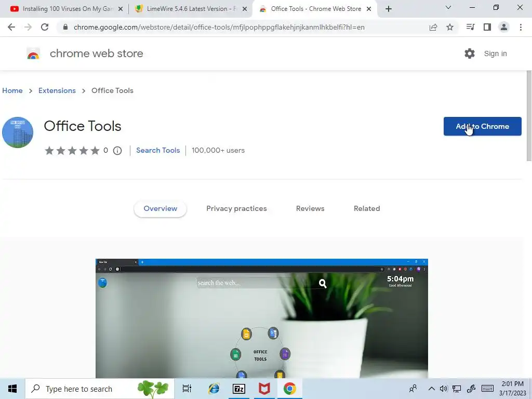Viewport: 532px width, 399px height.
Task: Select the Overview tab
Action: click(x=160, y=209)
